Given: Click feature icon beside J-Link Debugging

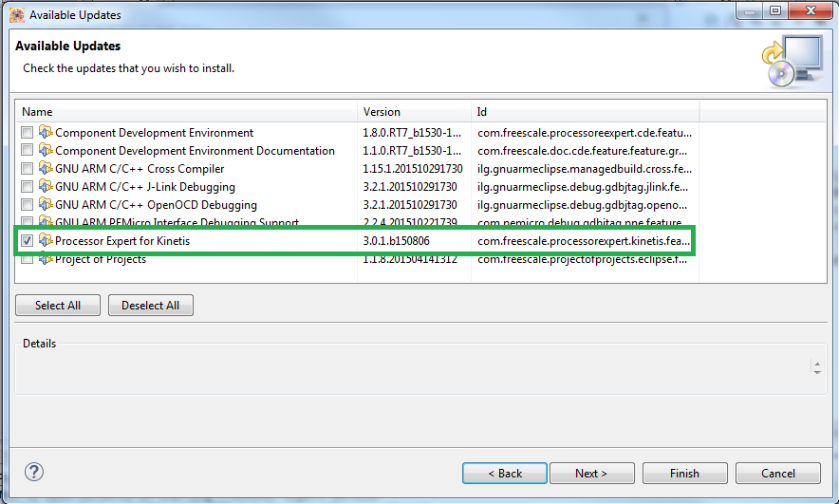Looking at the screenshot, I should pos(46,186).
